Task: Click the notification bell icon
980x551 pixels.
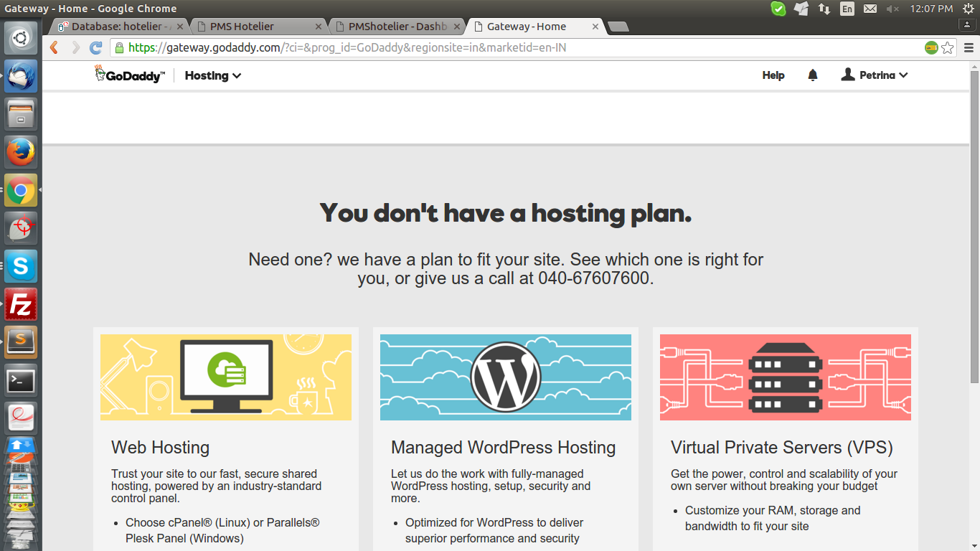Action: point(812,75)
